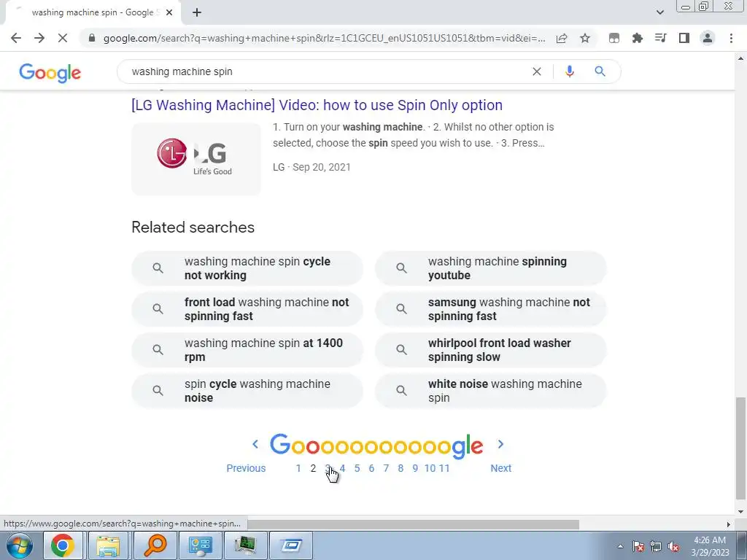Image resolution: width=747 pixels, height=560 pixels.
Task: Open the media control playlist icon
Action: (x=661, y=38)
